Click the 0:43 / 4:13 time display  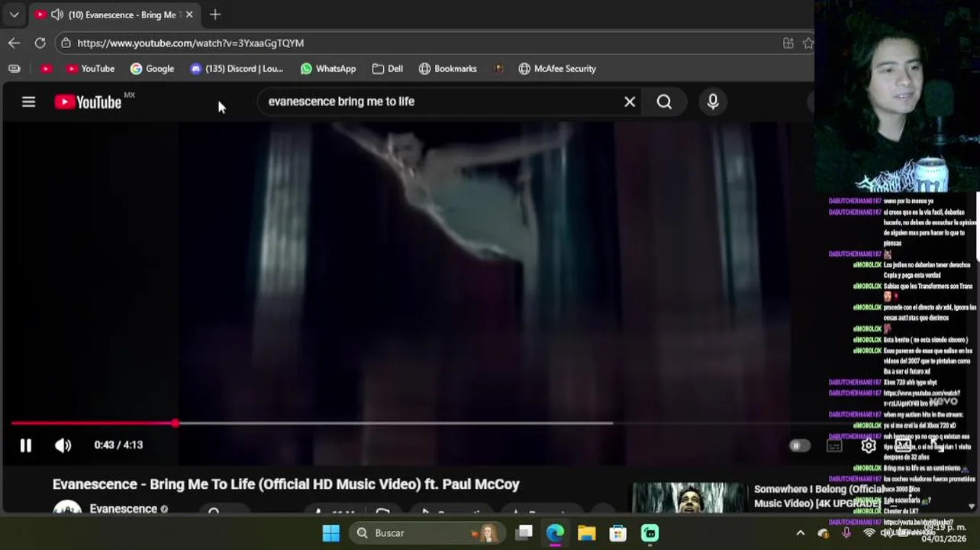(x=118, y=445)
